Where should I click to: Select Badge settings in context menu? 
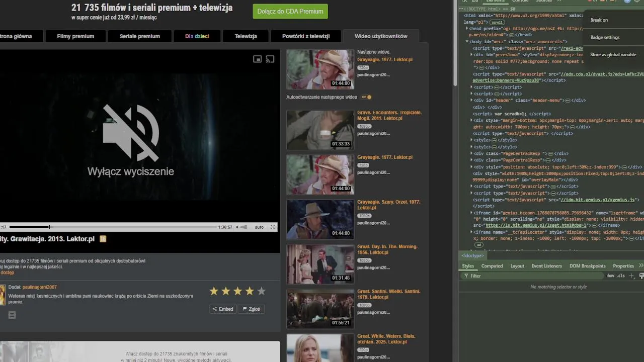[x=605, y=37]
